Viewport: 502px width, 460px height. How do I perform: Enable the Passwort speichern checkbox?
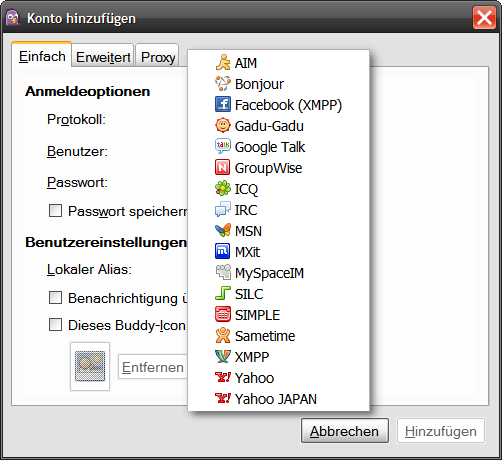[55, 211]
